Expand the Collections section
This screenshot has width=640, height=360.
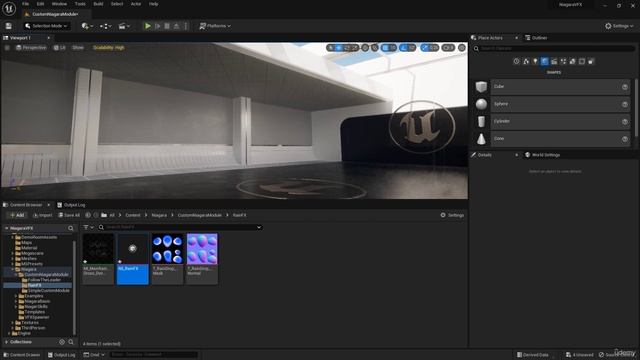[x=7, y=342]
